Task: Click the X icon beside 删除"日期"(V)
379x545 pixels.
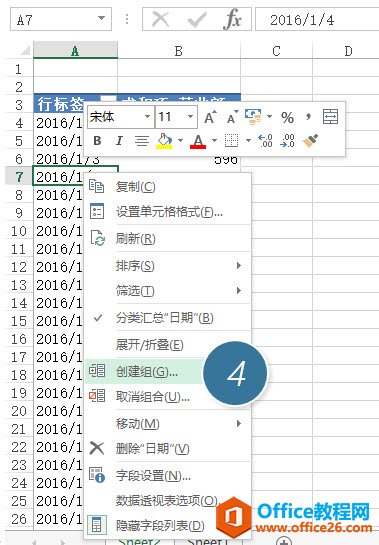Action: pos(97,448)
